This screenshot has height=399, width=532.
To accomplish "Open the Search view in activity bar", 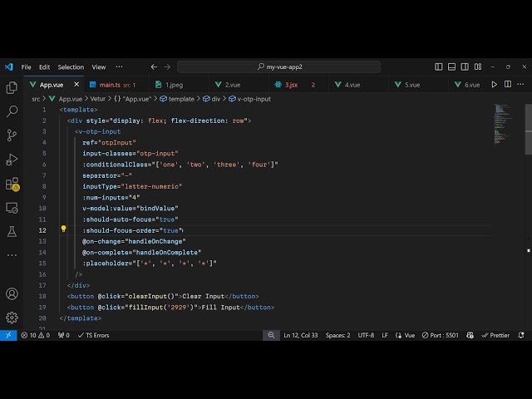I will [x=12, y=111].
